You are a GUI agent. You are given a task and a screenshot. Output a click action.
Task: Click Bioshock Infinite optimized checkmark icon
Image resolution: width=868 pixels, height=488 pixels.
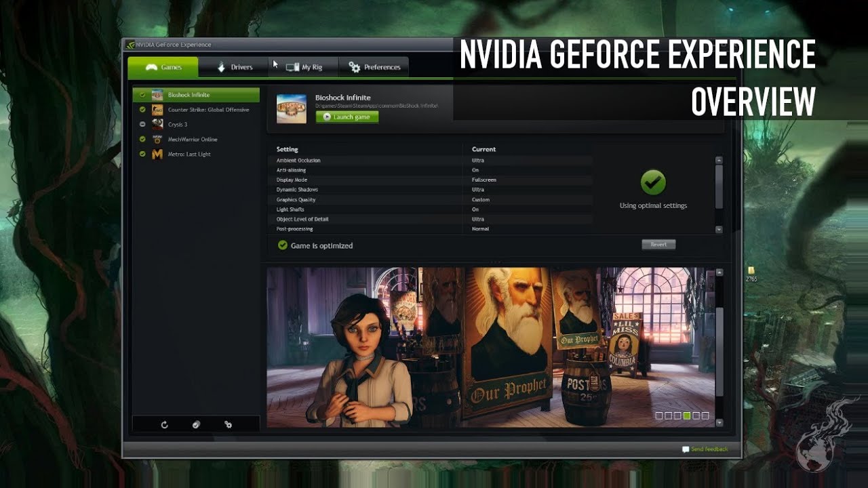click(x=142, y=95)
